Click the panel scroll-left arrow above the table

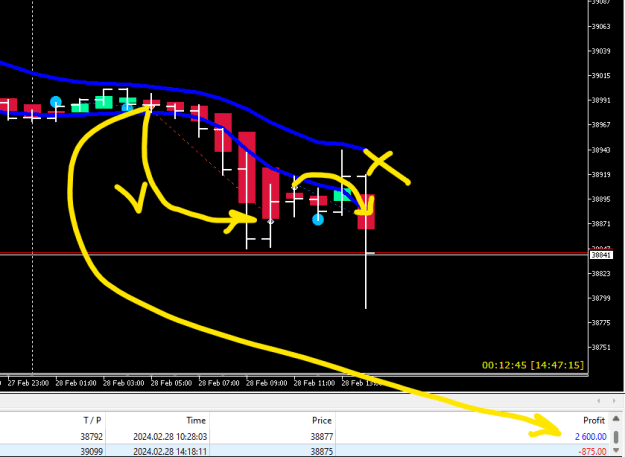pyautogui.click(x=599, y=401)
